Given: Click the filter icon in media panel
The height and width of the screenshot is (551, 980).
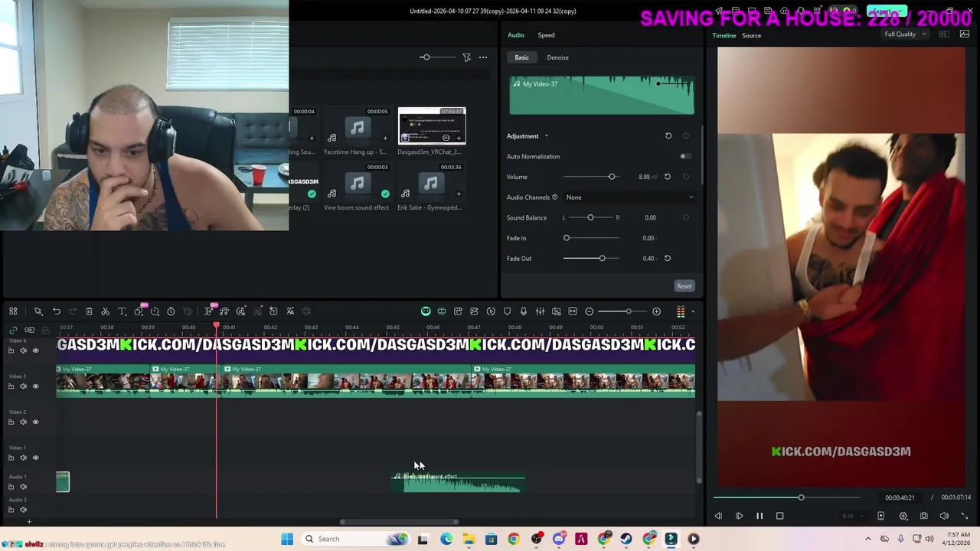Looking at the screenshot, I should tap(466, 57).
